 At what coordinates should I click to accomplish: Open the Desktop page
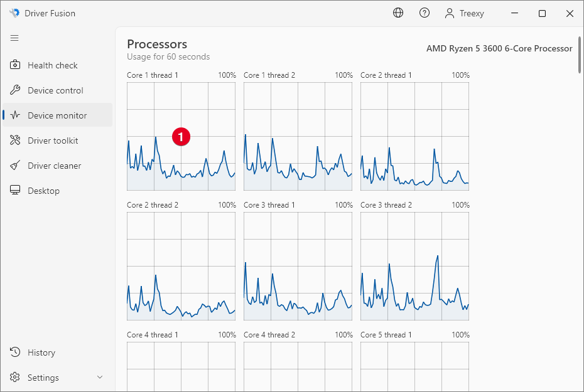(57, 191)
